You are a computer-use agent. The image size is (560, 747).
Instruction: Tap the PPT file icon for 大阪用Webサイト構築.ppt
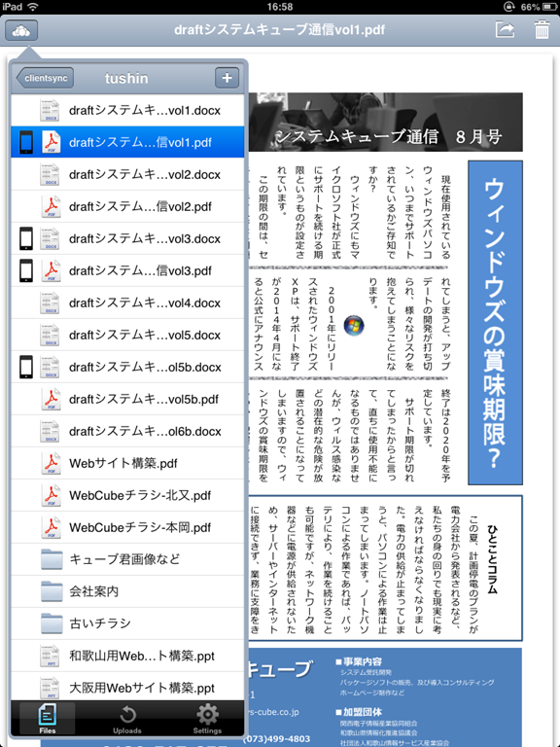50,688
